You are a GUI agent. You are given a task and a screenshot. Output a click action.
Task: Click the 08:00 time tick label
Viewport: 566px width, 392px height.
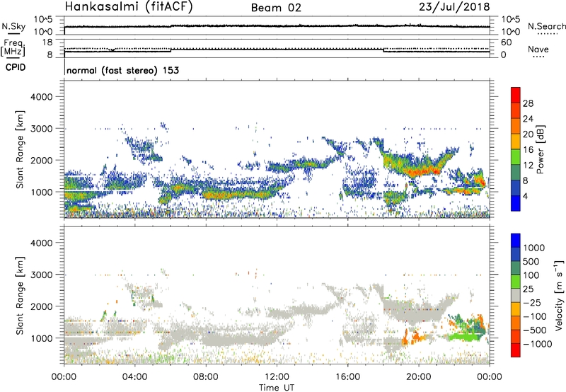(x=205, y=377)
